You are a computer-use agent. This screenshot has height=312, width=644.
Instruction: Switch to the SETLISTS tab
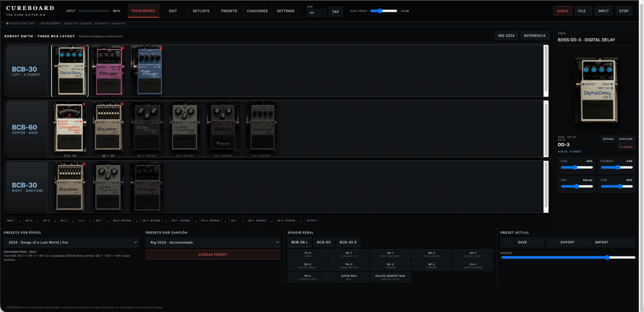[201, 11]
